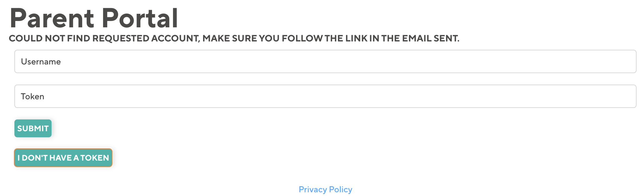Focus the Token text box
This screenshot has height=196, width=644.
pos(325,96)
